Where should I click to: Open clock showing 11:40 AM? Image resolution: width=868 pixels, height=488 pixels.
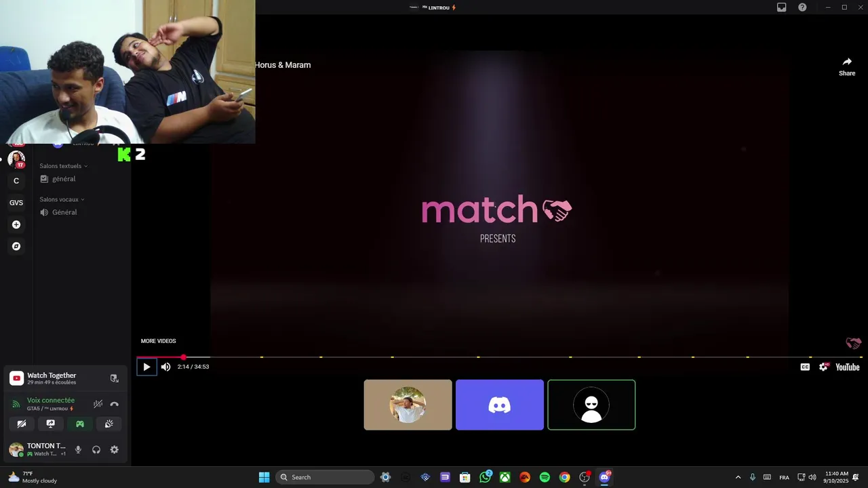pos(836,477)
